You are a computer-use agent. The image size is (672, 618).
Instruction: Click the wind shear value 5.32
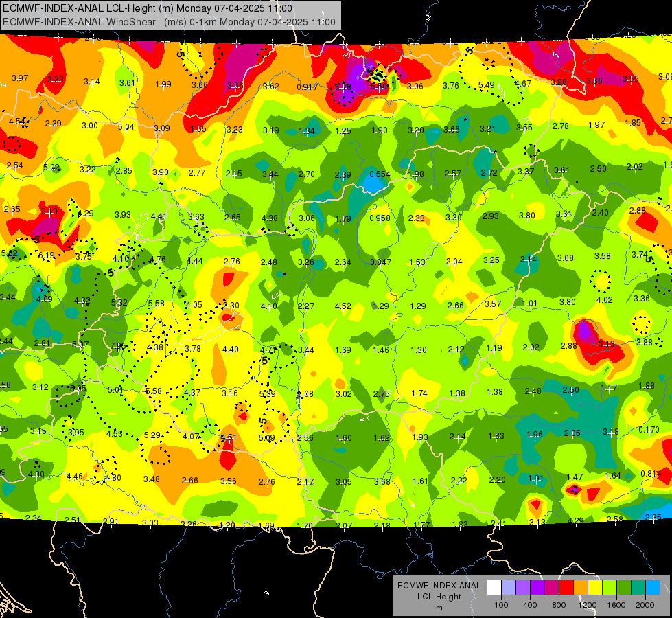(x=119, y=302)
